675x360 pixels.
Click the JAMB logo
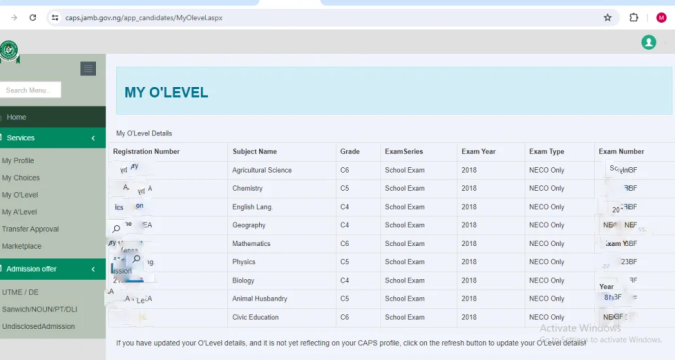pyautogui.click(x=9, y=51)
